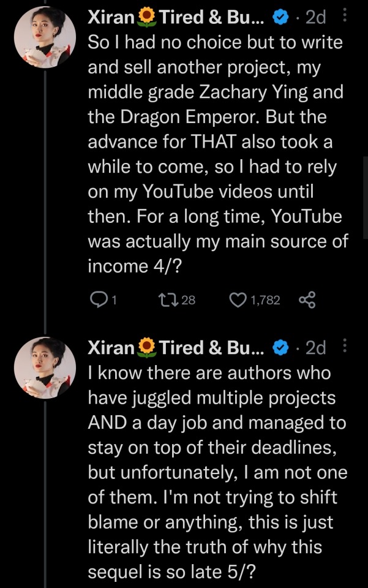This screenshot has height=588, width=368.
Task: Click verified badge on the 4/? tweet
Action: tap(280, 18)
